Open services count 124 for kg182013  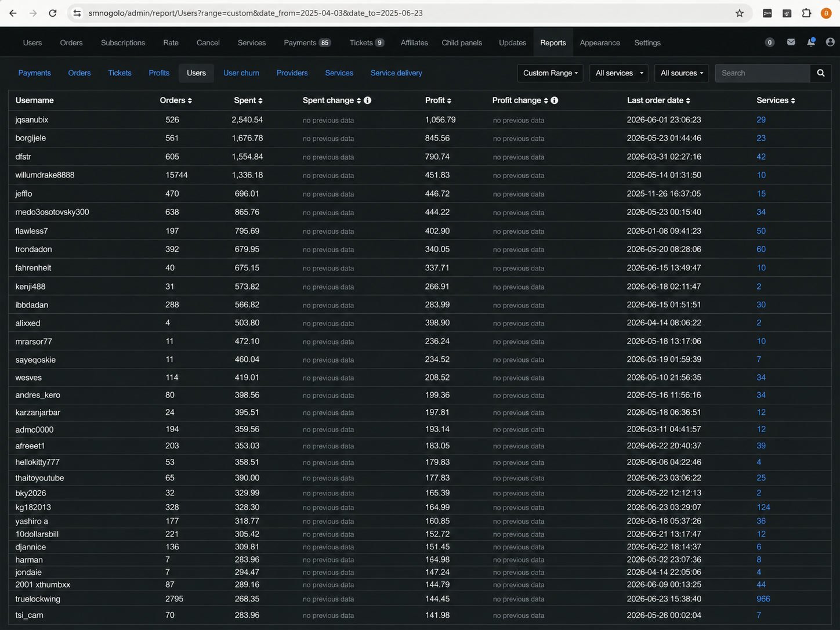763,507
